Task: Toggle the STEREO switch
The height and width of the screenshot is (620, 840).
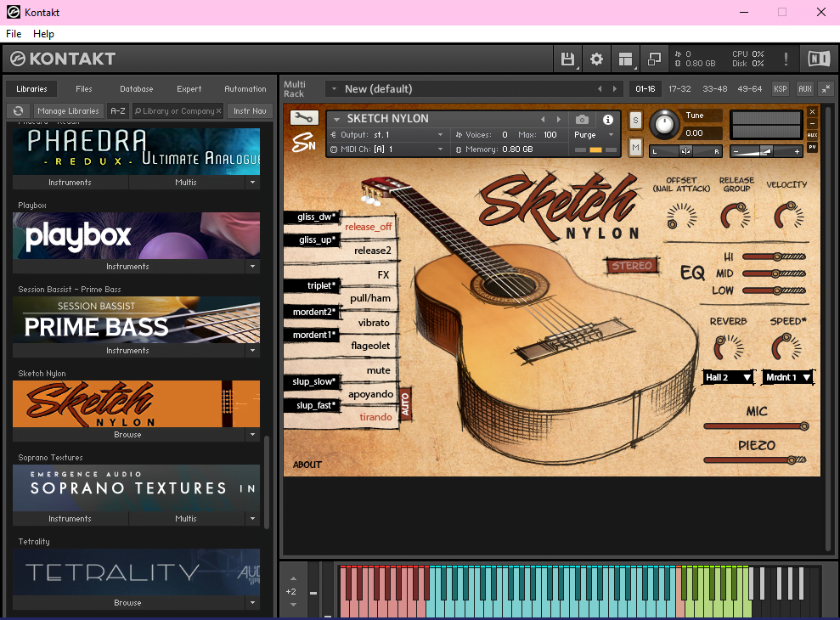Action: (633, 266)
